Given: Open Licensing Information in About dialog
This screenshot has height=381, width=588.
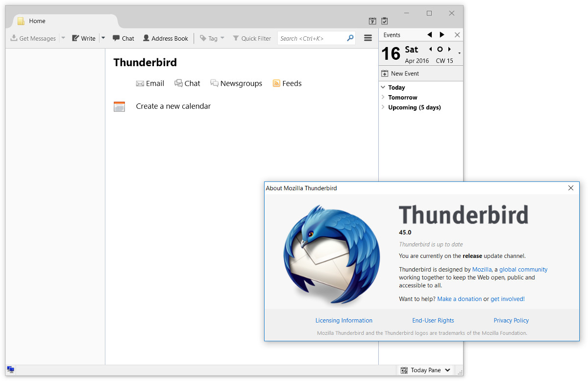Looking at the screenshot, I should 344,320.
